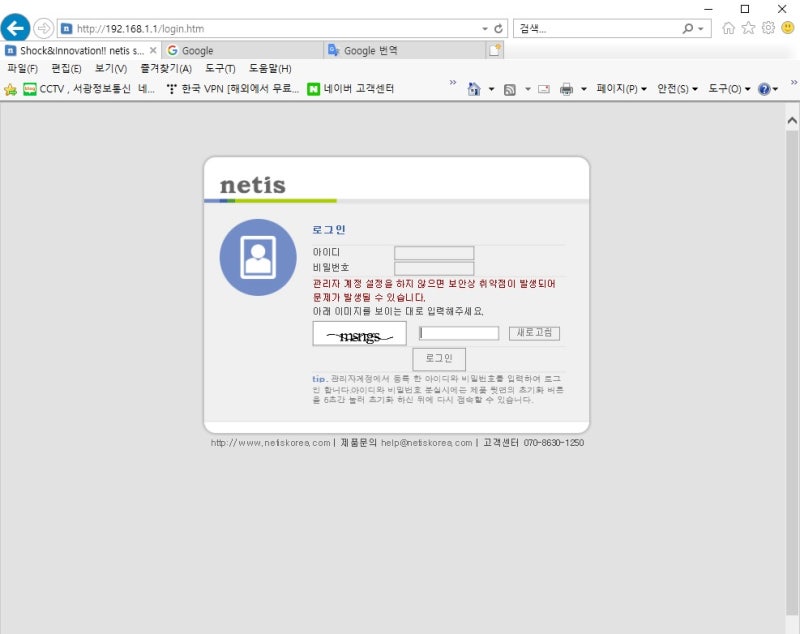Click the scrollbar up arrow
The width and height of the screenshot is (800, 634).
tap(792, 121)
